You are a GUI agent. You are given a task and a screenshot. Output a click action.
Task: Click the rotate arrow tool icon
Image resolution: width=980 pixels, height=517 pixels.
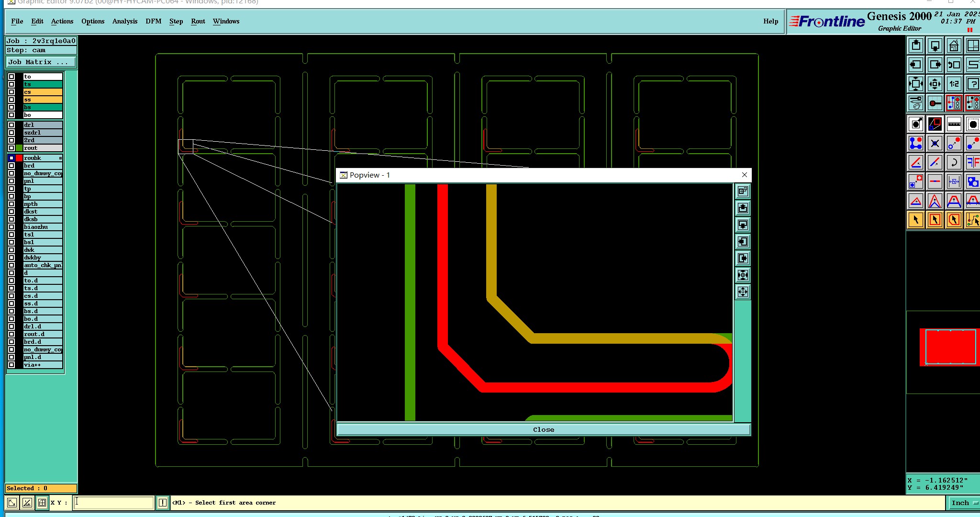(x=954, y=162)
